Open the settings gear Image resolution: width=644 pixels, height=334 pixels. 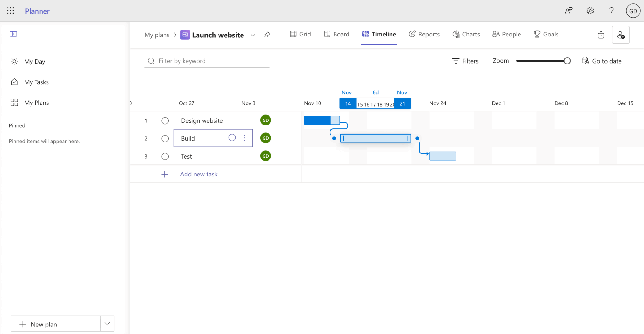pos(590,11)
